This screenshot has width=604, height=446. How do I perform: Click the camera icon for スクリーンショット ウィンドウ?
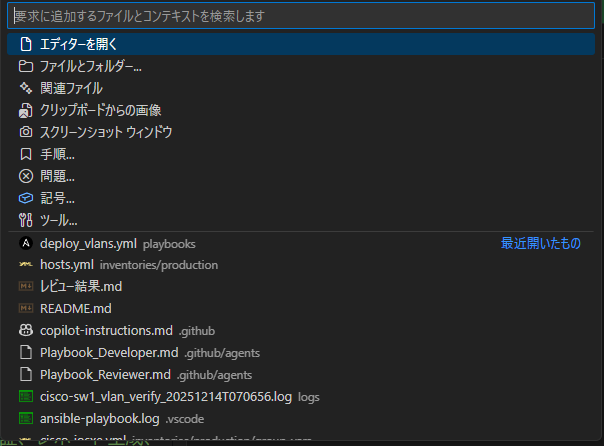pos(26,133)
